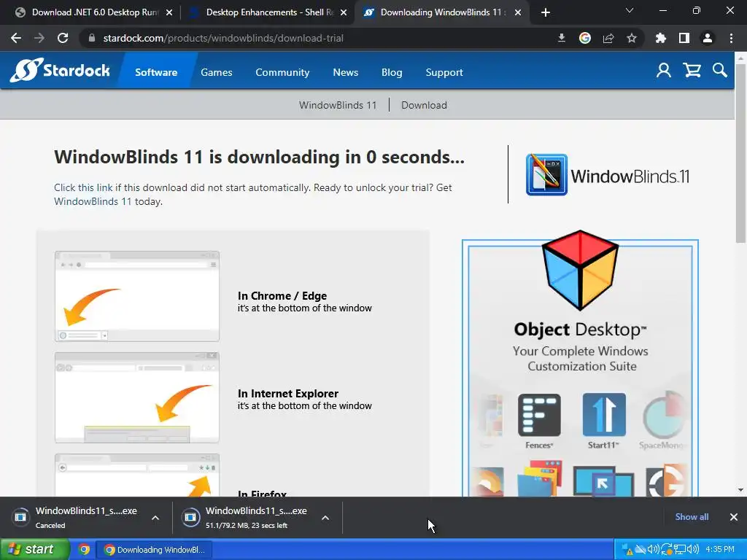Click the WindowBlinds 11 product logo
Image resolution: width=747 pixels, height=560 pixels.
pyautogui.click(x=608, y=175)
